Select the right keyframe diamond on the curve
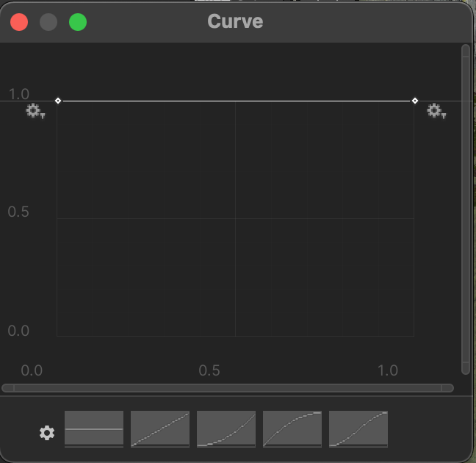The width and height of the screenshot is (476, 463). pos(415,101)
